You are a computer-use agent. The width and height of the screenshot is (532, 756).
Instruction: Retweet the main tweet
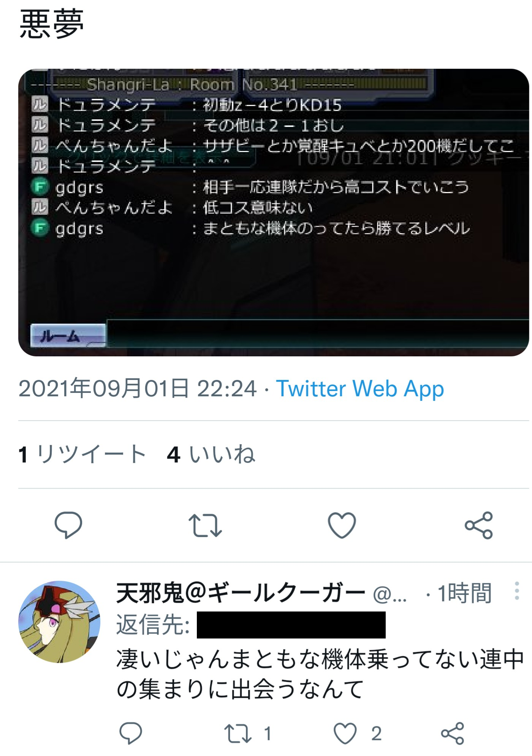coord(205,525)
